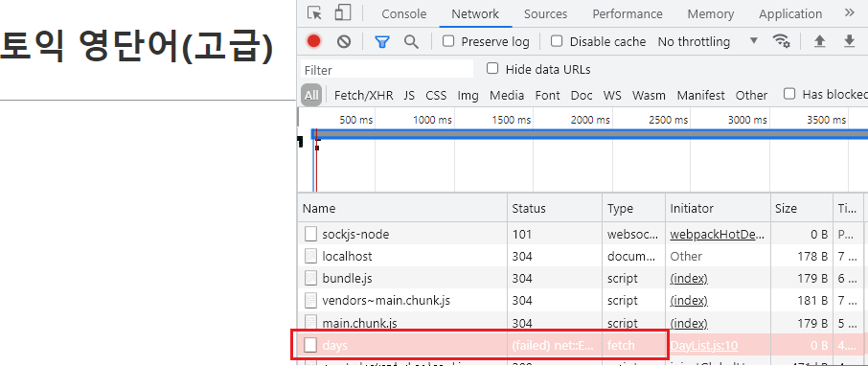Open network search magnifier icon
868x366 pixels.
click(x=411, y=41)
